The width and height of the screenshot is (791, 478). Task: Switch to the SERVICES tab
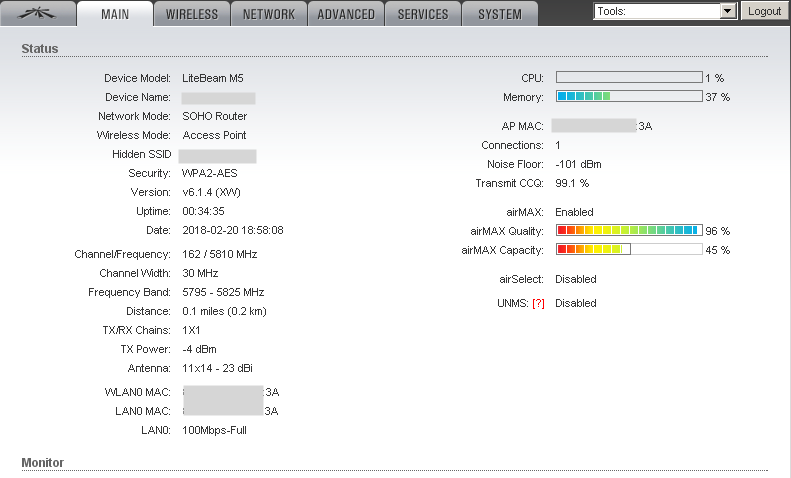pos(423,14)
